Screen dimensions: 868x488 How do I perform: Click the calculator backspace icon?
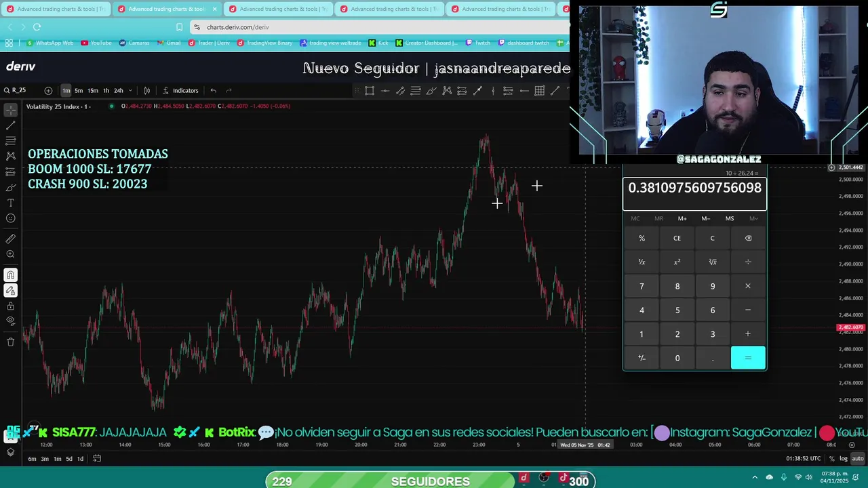pos(748,238)
